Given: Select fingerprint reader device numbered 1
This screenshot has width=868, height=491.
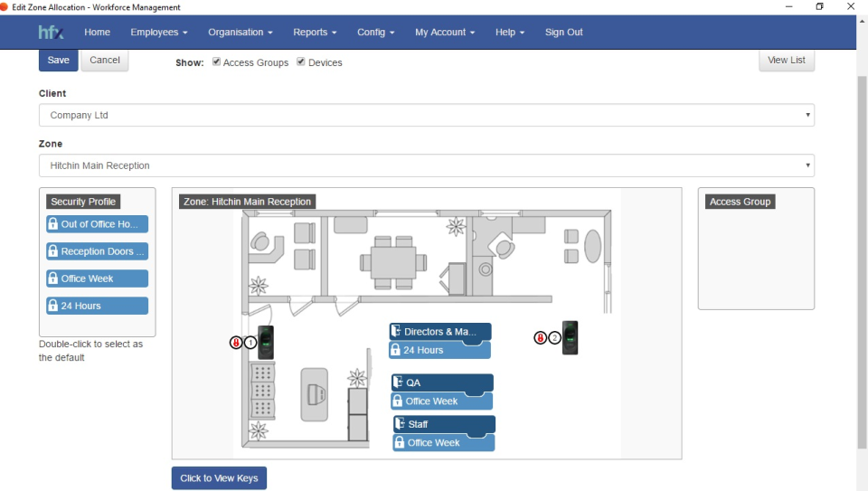Looking at the screenshot, I should 266,343.
